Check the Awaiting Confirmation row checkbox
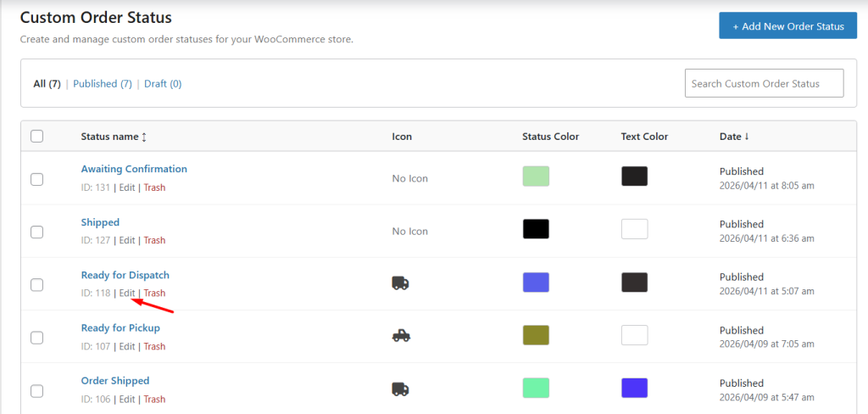The width and height of the screenshot is (868, 414). [x=36, y=179]
